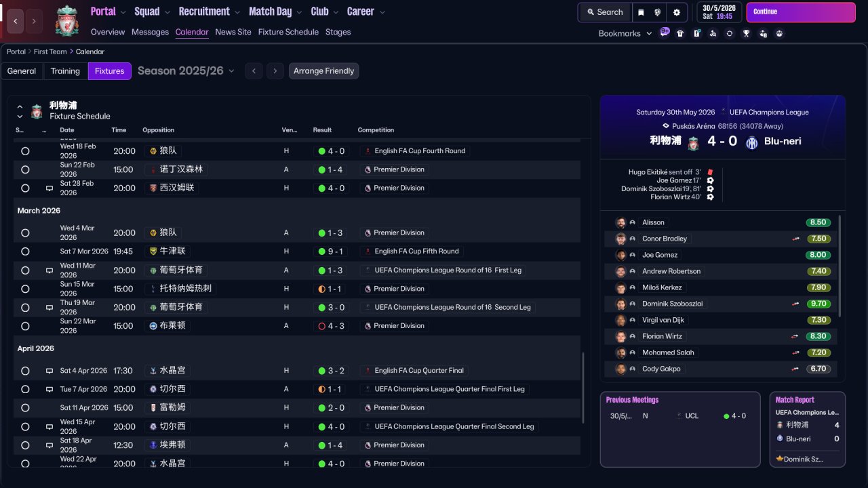
Task: Click Dominik Szoboszlai's substitution arrow icon
Action: click(x=795, y=304)
